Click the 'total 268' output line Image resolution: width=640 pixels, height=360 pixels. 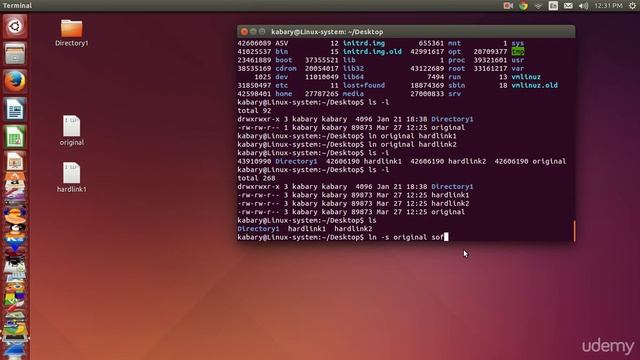pos(256,178)
